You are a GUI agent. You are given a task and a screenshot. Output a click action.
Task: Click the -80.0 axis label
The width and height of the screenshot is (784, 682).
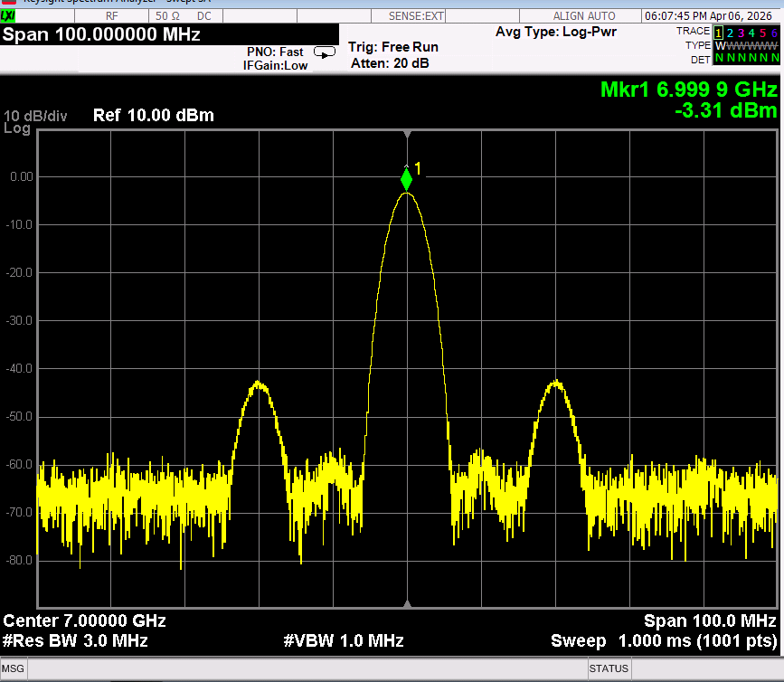pyautogui.click(x=19, y=560)
